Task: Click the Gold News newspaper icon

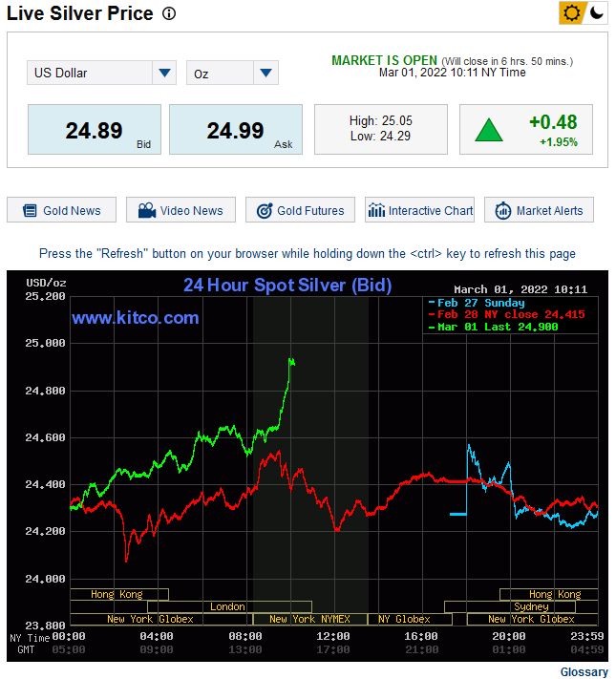Action: 30,211
